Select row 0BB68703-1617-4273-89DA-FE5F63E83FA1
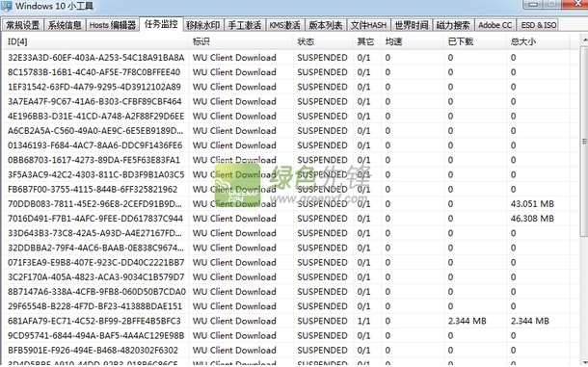This screenshot has width=588, height=367. point(291,160)
